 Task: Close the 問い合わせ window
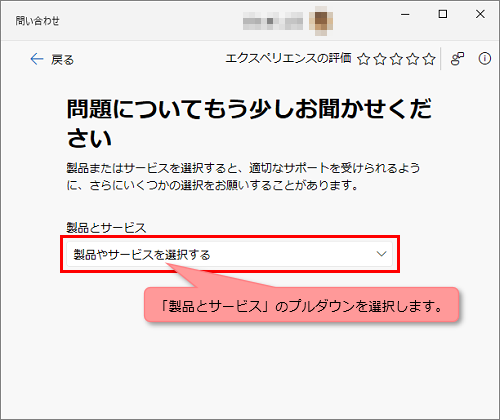[480, 14]
